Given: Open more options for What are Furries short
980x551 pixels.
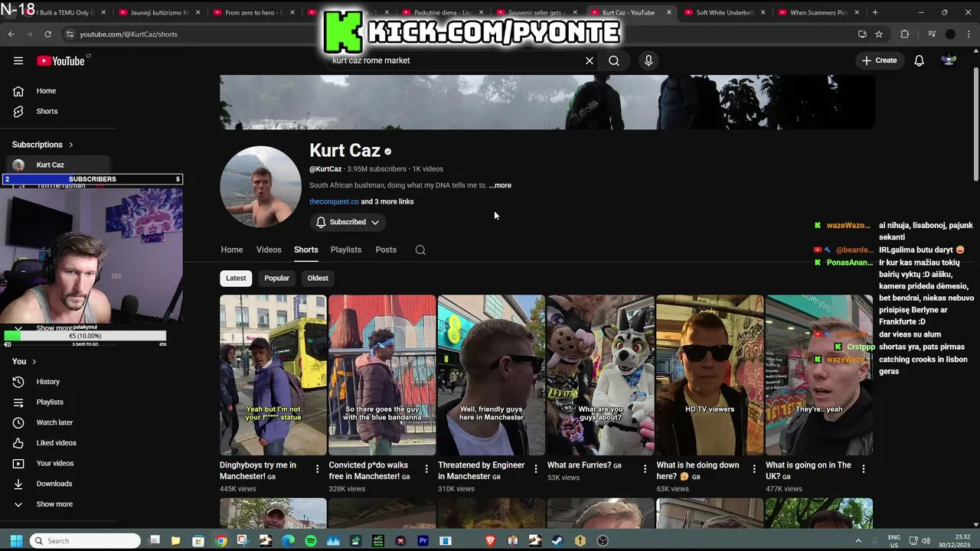Looking at the screenshot, I should [645, 468].
